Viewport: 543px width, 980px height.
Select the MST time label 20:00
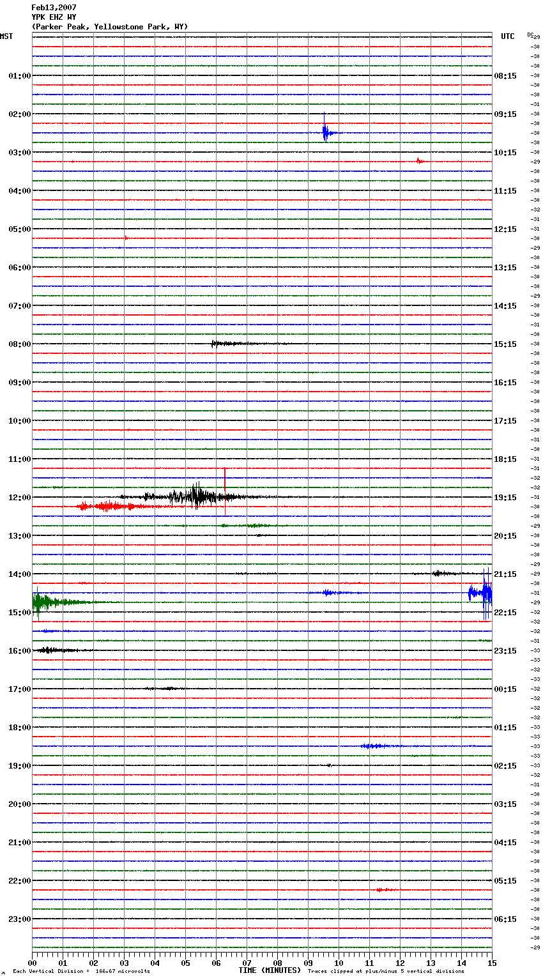20,804
